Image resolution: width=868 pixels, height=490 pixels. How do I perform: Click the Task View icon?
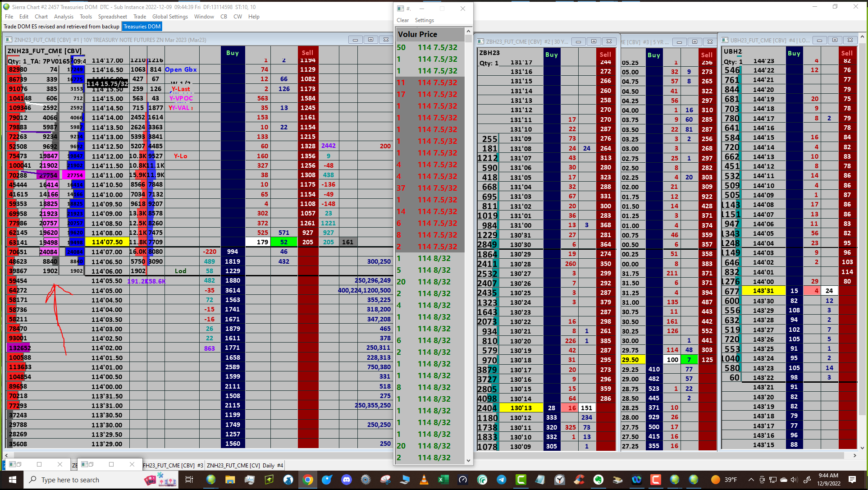189,480
